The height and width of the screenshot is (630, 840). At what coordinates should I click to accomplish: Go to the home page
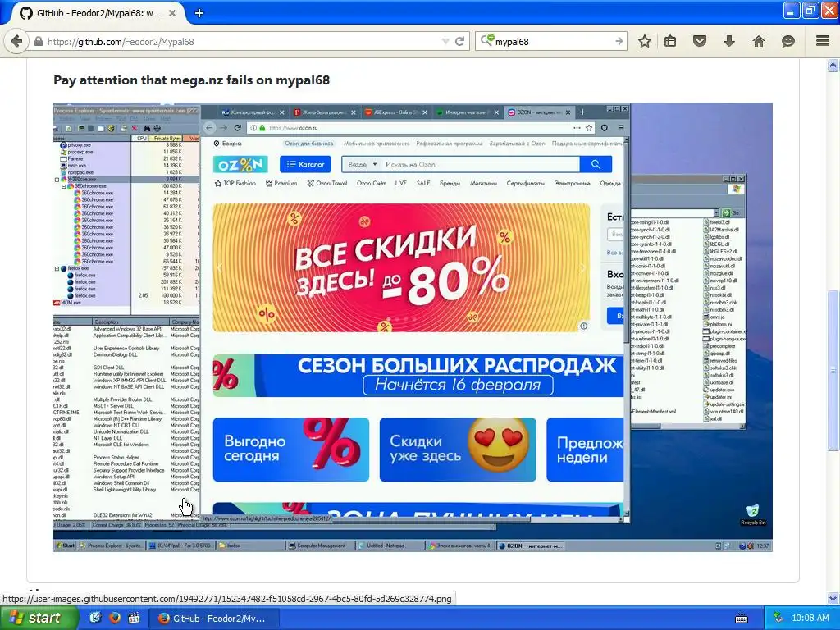759,41
